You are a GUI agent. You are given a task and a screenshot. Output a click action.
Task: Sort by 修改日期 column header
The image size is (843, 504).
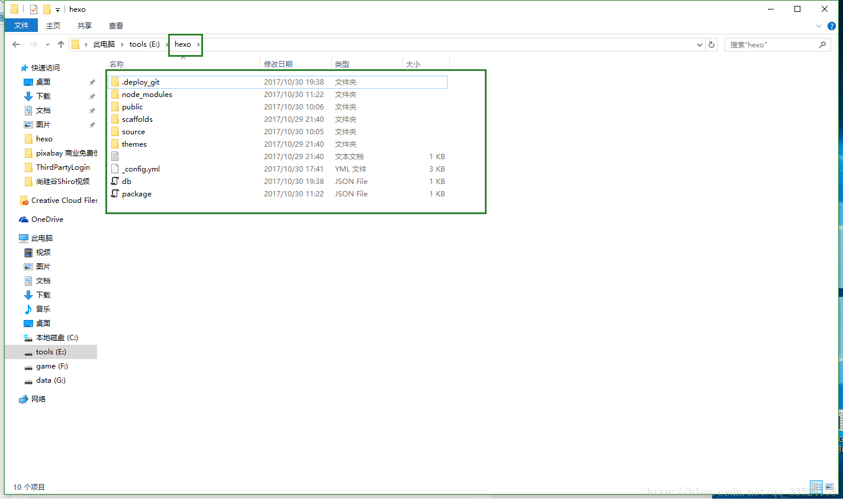pos(296,64)
